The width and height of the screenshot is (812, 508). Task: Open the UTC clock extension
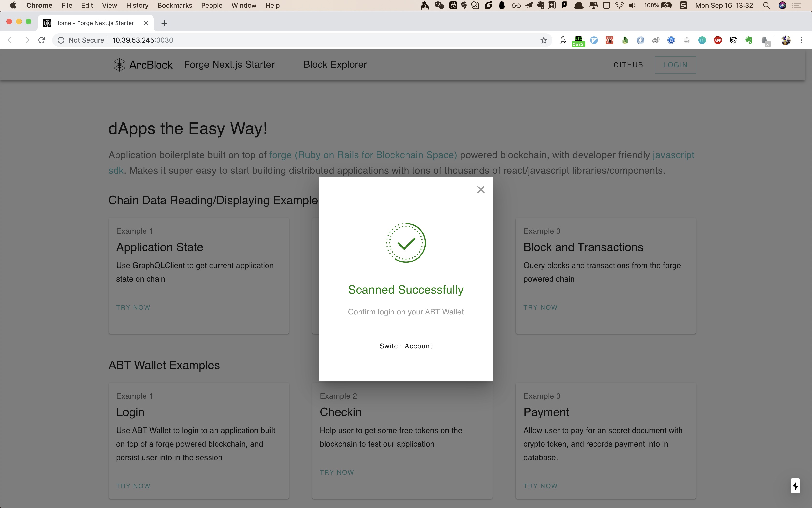[563, 40]
